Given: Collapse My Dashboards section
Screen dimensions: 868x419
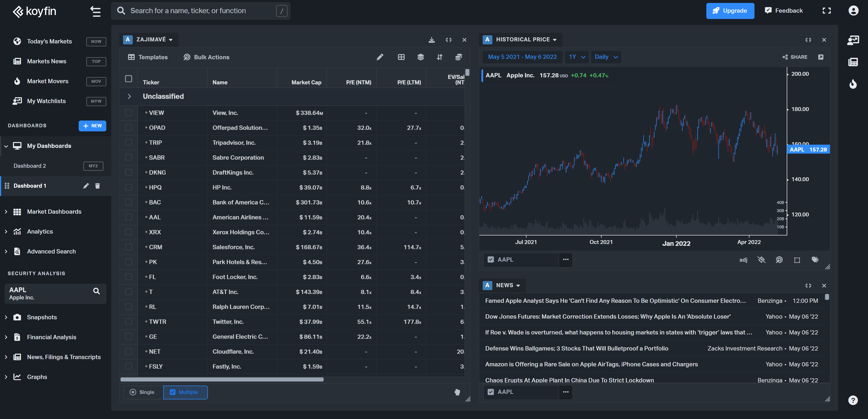Looking at the screenshot, I should coord(6,146).
